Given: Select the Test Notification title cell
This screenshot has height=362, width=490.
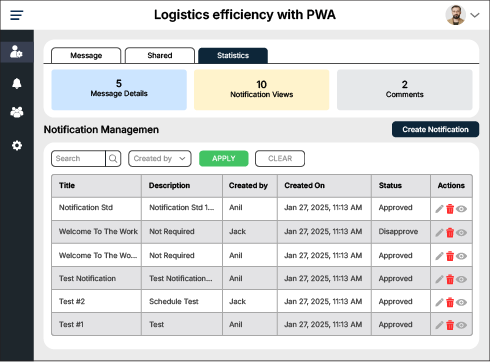Looking at the screenshot, I should (96, 278).
